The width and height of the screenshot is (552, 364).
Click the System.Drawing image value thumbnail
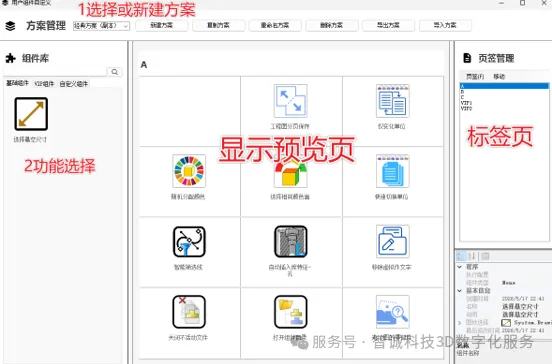click(506, 322)
